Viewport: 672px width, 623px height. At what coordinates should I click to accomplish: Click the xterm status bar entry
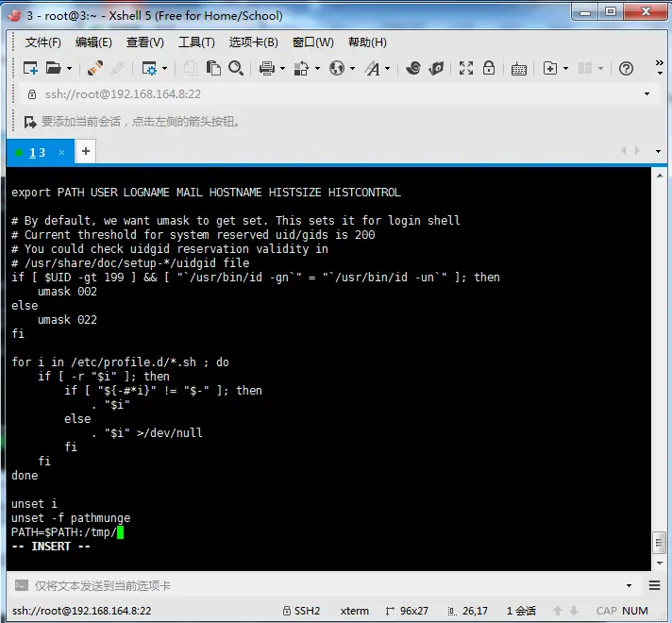[x=355, y=611]
